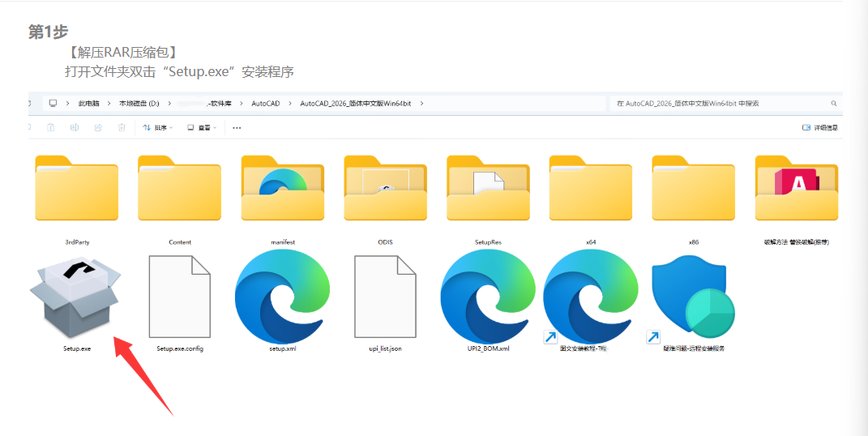Expand chevron after 本地磁盘 (D:) breadcrumb

[x=169, y=104]
